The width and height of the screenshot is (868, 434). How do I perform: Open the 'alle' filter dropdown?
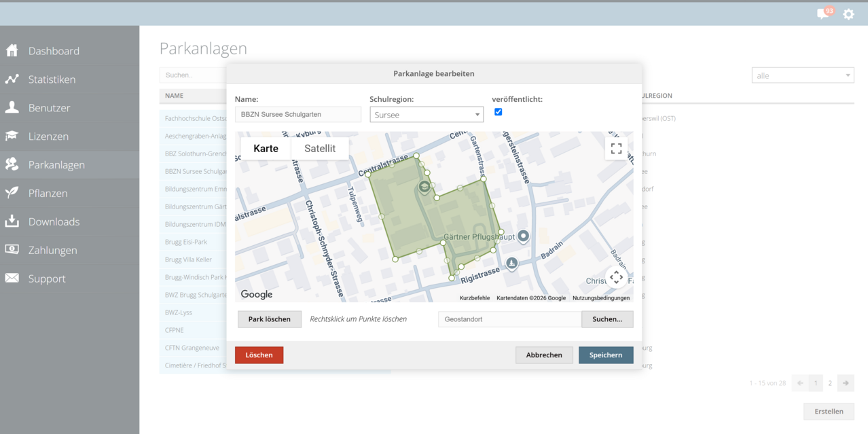coord(803,75)
